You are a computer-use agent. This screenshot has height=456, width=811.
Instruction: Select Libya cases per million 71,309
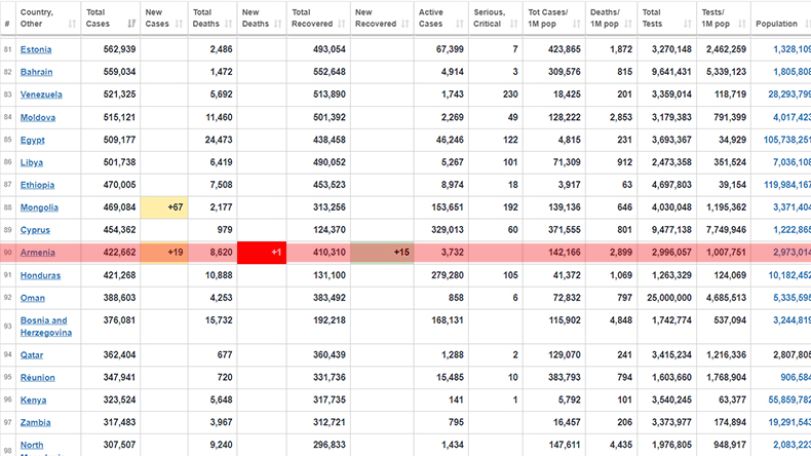point(566,162)
